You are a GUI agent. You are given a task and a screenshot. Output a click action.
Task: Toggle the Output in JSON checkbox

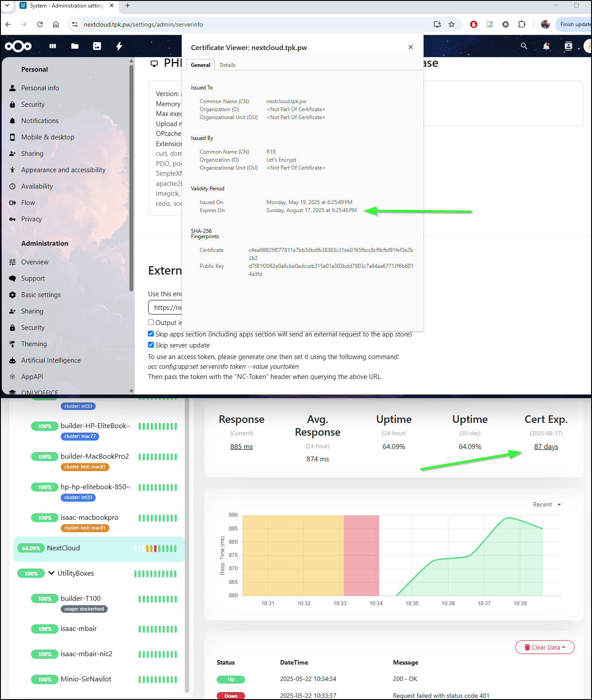pos(151,322)
